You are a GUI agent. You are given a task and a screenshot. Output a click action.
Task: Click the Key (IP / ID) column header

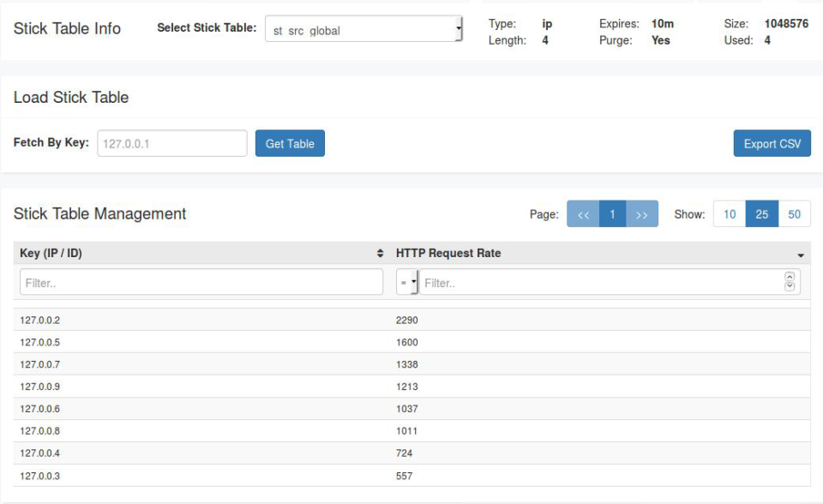point(51,253)
